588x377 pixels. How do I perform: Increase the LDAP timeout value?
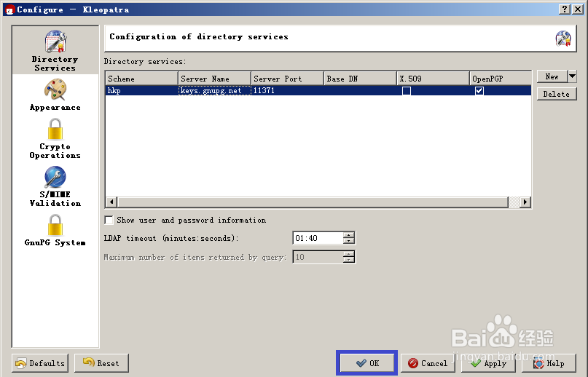tap(349, 235)
